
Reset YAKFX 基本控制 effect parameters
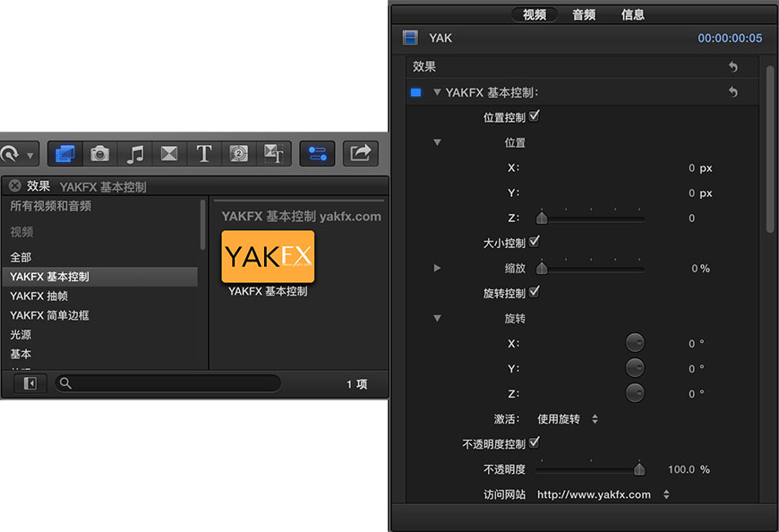pyautogui.click(x=733, y=92)
